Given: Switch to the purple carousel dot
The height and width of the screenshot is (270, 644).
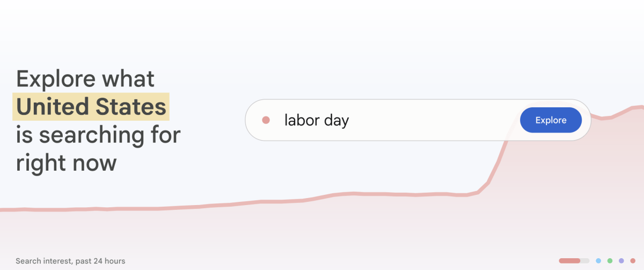Looking at the screenshot, I should (621, 261).
